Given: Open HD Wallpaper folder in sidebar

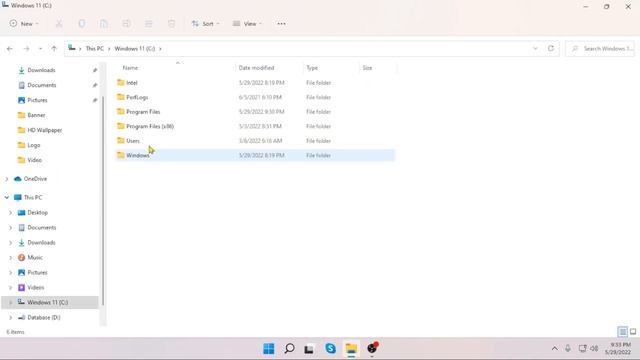Looking at the screenshot, I should click(x=44, y=130).
